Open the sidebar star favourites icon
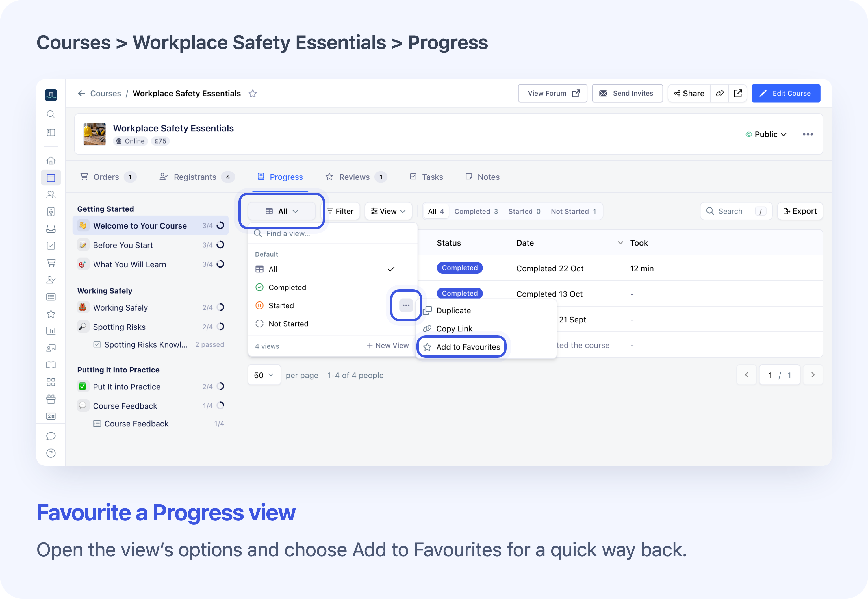Screen dimensions: 868x599 click(x=51, y=314)
